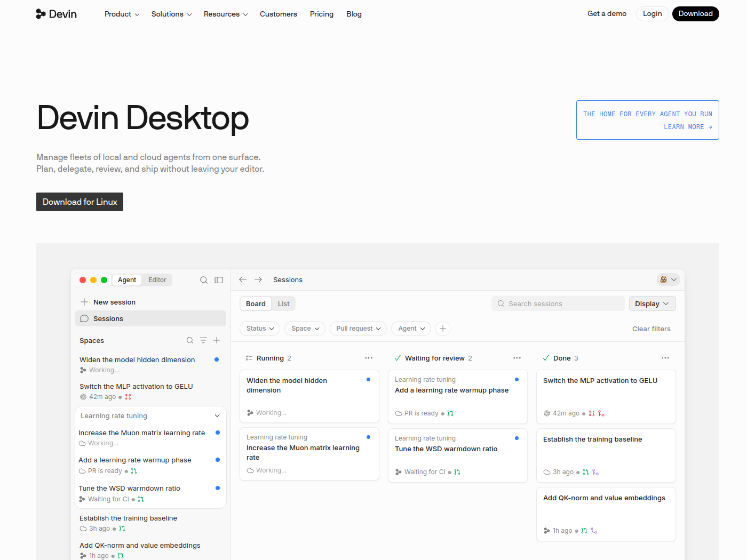Click the forward arrow next to Sessions

258,279
